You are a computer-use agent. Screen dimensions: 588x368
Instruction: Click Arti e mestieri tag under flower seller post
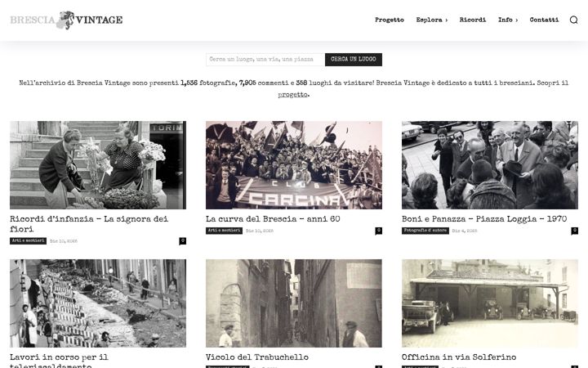pyautogui.click(x=28, y=241)
